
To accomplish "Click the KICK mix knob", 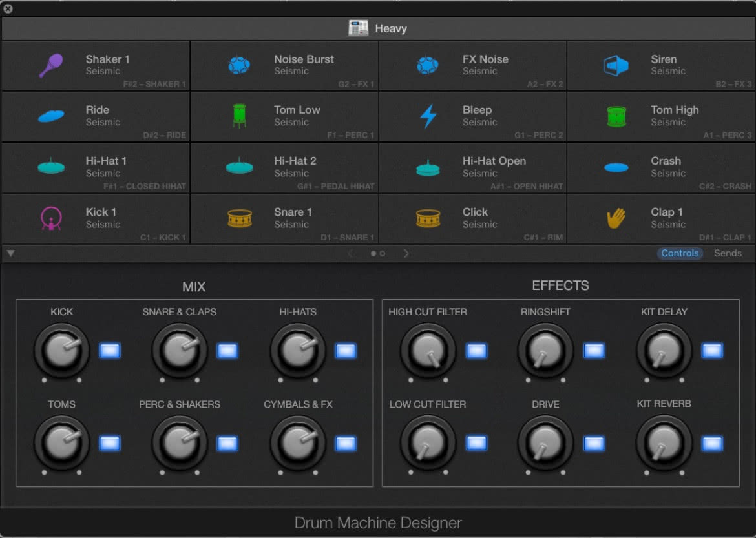I will (x=62, y=351).
